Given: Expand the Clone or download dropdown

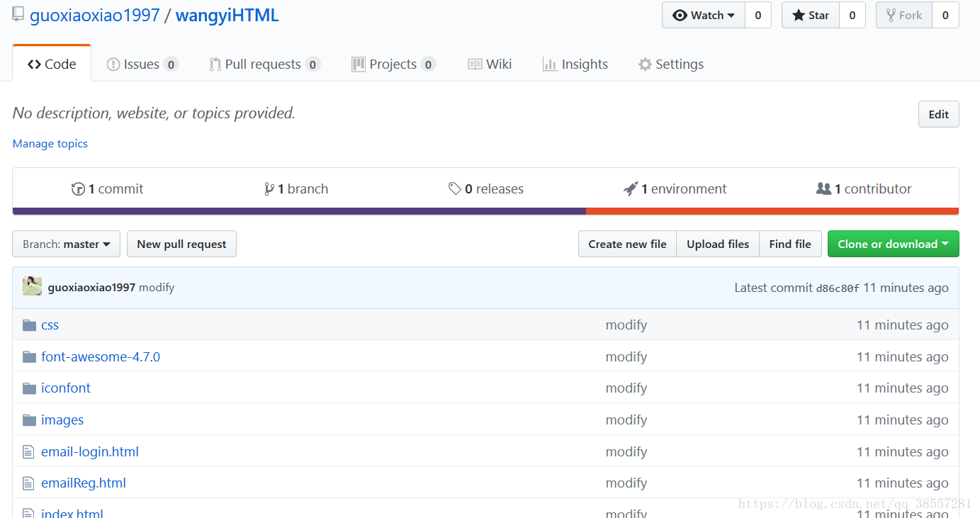Looking at the screenshot, I should [x=893, y=244].
